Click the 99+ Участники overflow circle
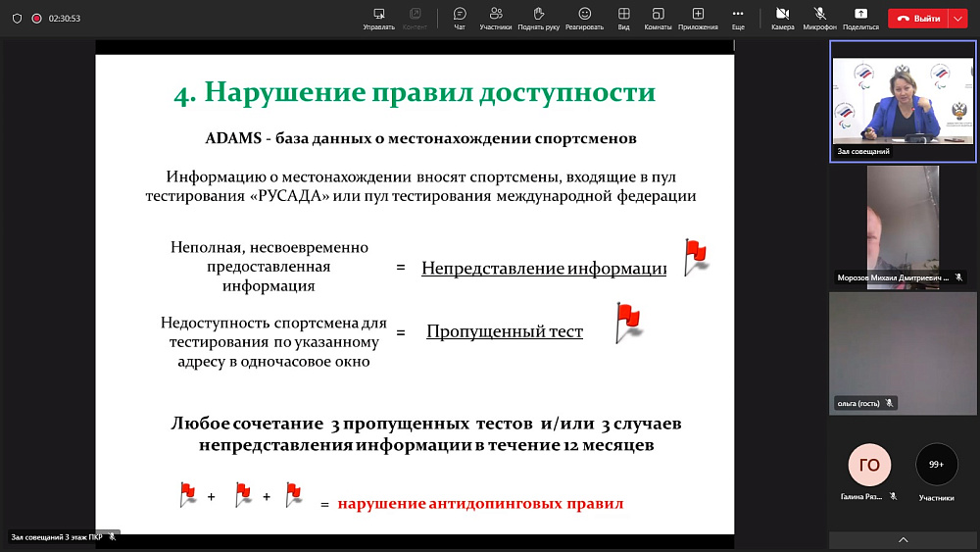Screen dimensions: 980x552 [936, 465]
